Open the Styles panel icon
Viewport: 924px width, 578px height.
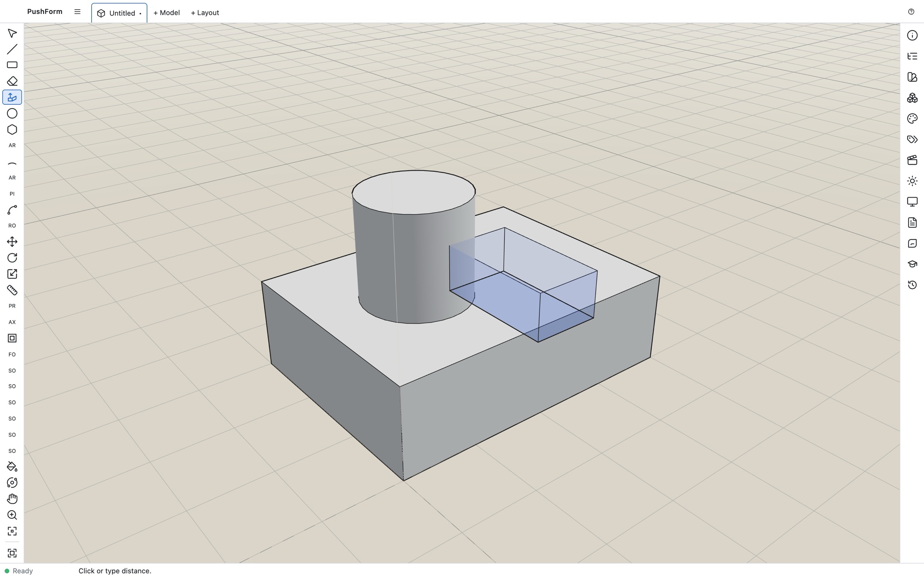click(x=912, y=77)
